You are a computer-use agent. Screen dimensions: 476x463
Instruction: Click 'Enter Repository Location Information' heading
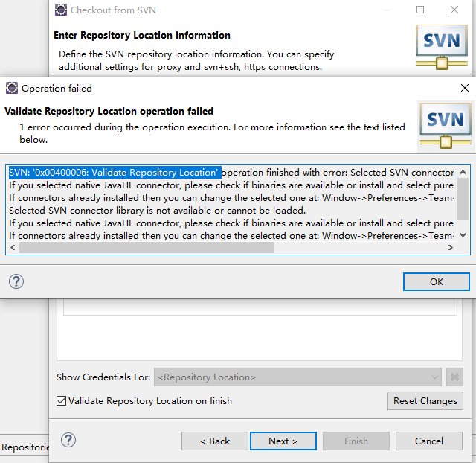pos(142,35)
